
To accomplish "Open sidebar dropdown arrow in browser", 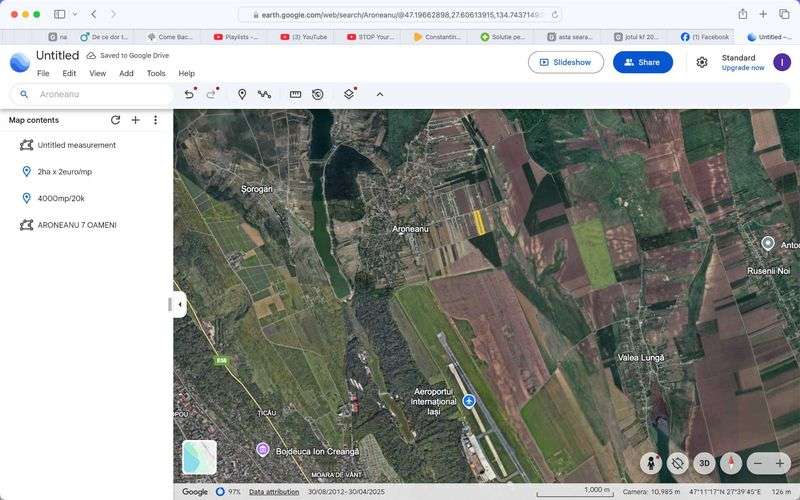I will coord(75,14).
